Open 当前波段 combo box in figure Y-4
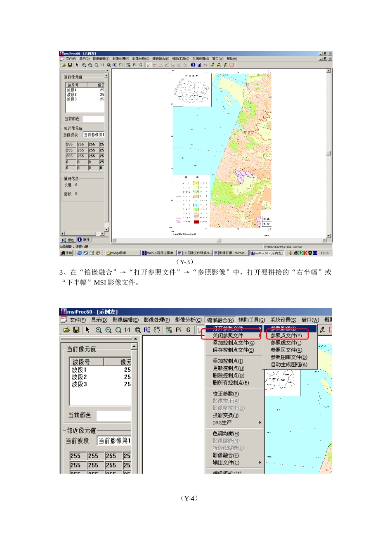The image size is (392, 555). coord(114,441)
